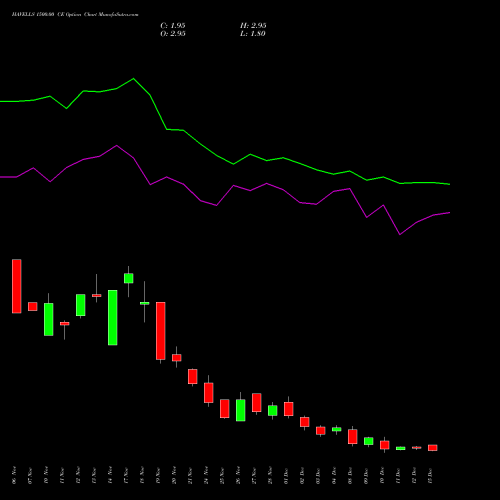Click the '14 Nov' date axis label
500x500 pixels.
(110, 475)
